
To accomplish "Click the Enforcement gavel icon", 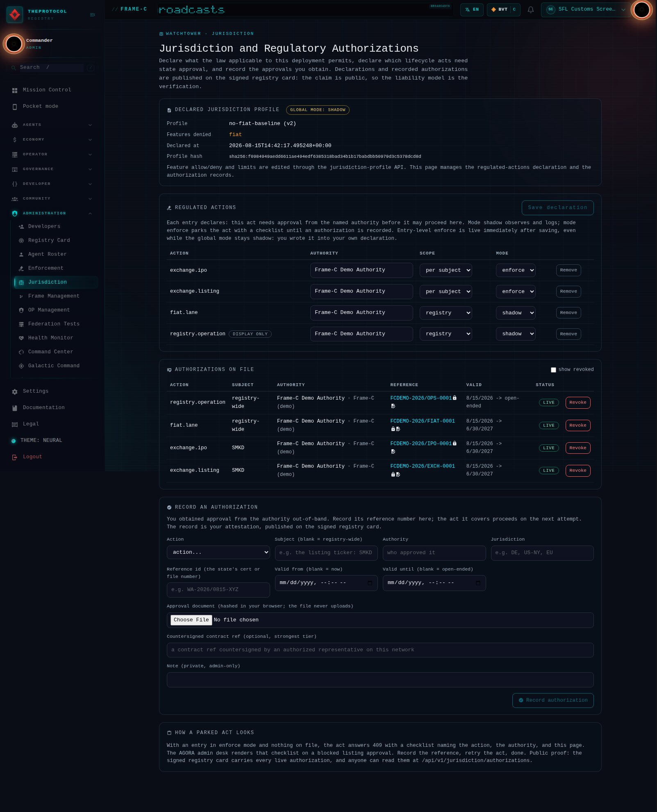I will coord(21,268).
